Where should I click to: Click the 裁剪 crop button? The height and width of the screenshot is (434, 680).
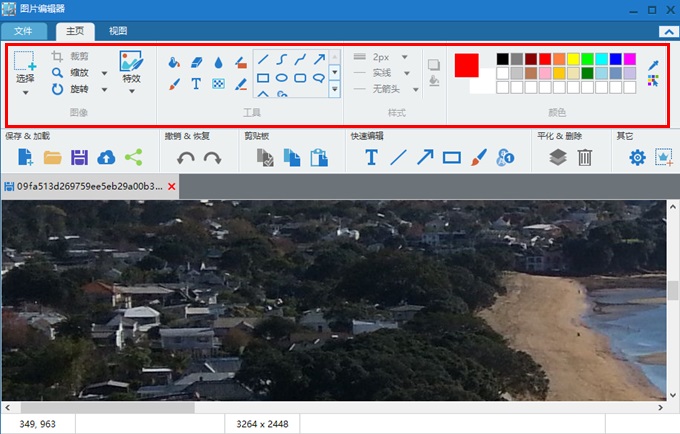coord(71,58)
